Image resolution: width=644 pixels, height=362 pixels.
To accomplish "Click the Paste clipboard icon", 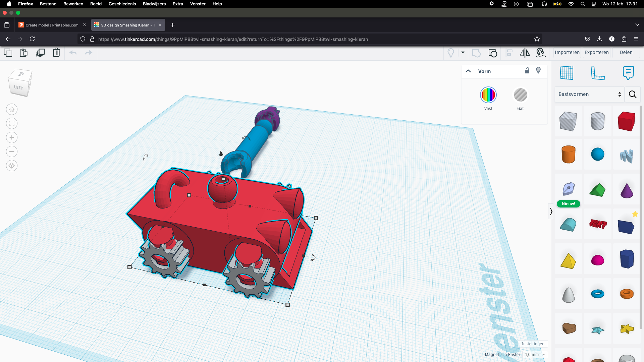I will (24, 53).
